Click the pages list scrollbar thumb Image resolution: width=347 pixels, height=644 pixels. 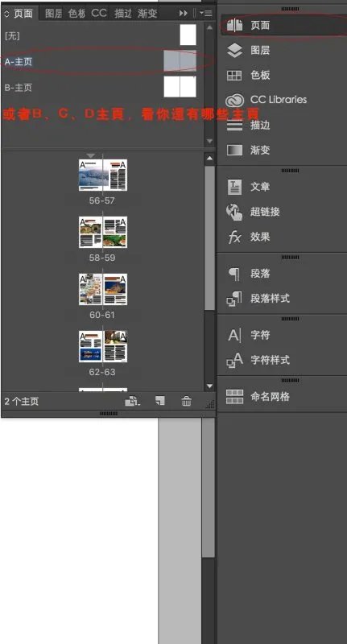point(210,238)
